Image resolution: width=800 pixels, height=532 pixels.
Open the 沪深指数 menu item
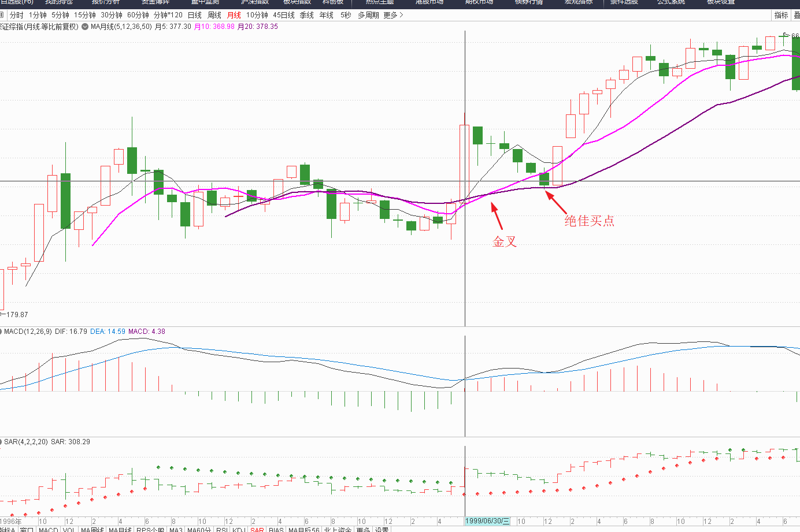(x=255, y=2)
